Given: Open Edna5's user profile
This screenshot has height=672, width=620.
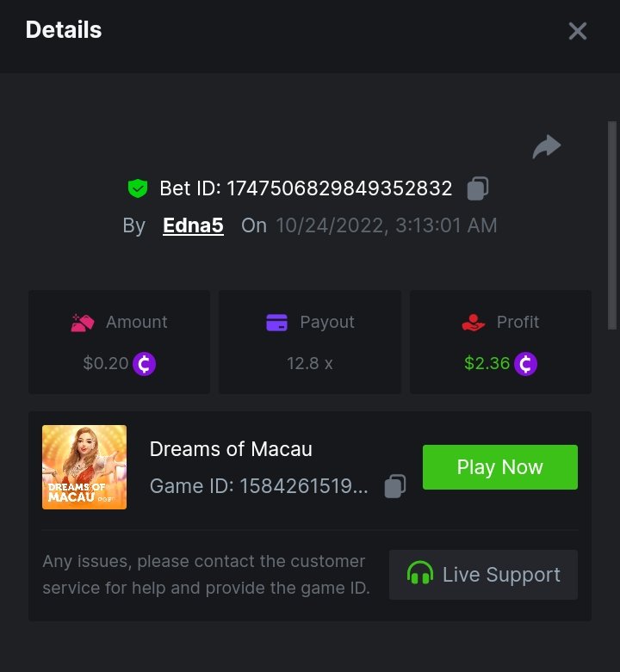Looking at the screenshot, I should (x=193, y=225).
